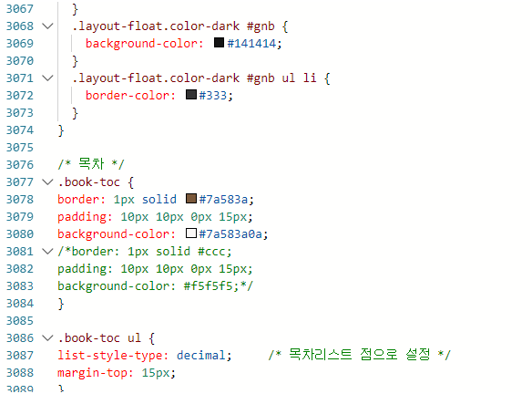Click the closing brace on line 3074

coord(61,130)
